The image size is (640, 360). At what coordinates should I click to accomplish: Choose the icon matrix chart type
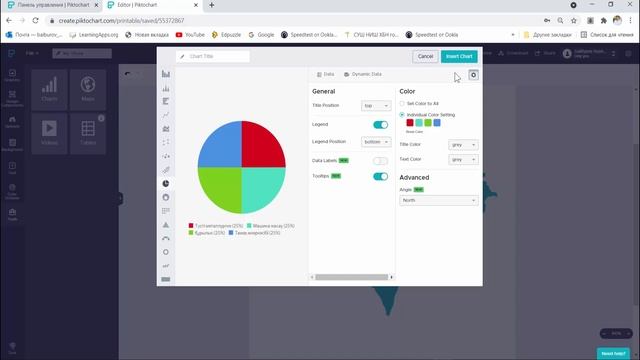coord(166,211)
